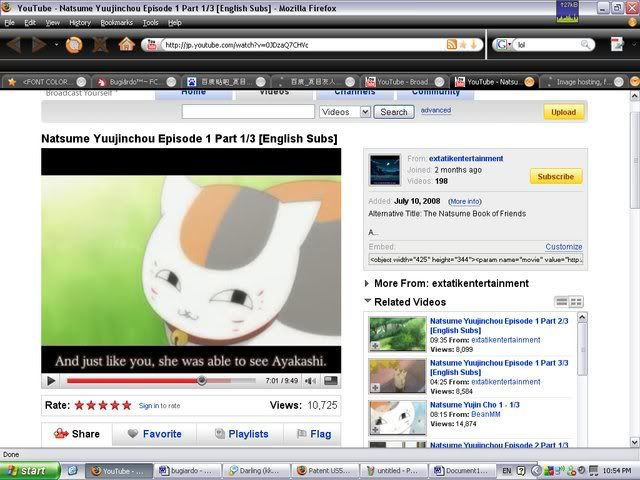Open the home page via house icon
The image size is (640, 480).
click(x=126, y=44)
